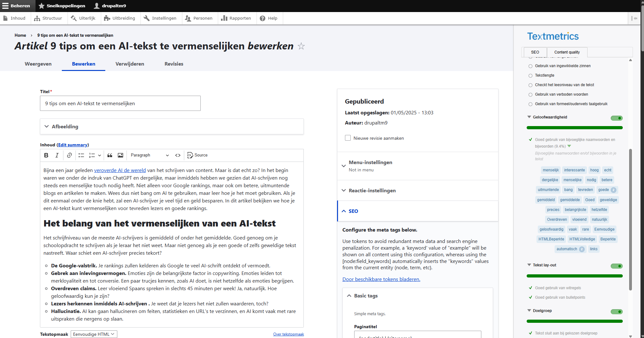Screen dimensions: 644x338
Task: Switch editor to Source mode
Action: (x=198, y=155)
